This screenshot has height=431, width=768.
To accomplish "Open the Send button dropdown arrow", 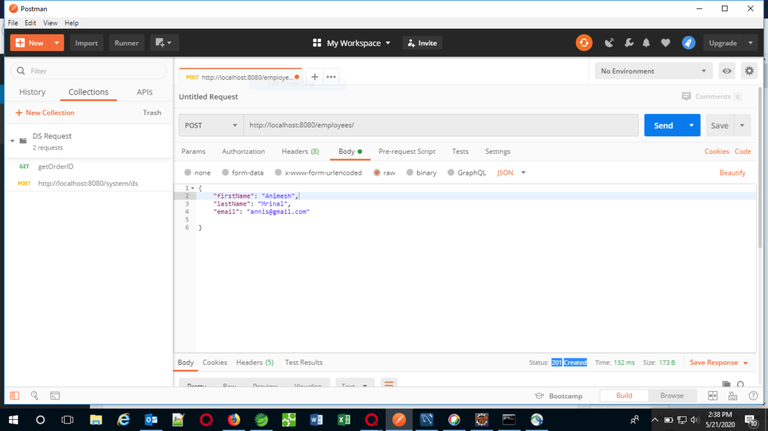I will point(691,125).
